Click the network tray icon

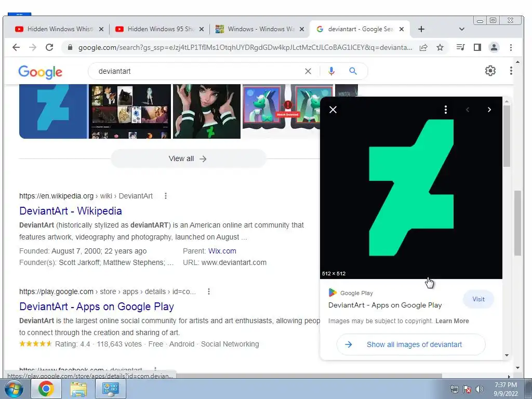click(x=454, y=389)
